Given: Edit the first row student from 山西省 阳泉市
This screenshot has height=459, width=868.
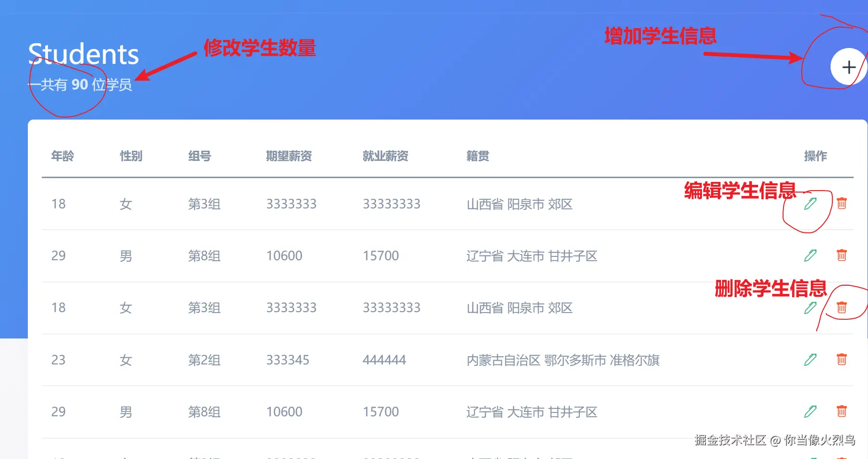Looking at the screenshot, I should click(x=810, y=204).
